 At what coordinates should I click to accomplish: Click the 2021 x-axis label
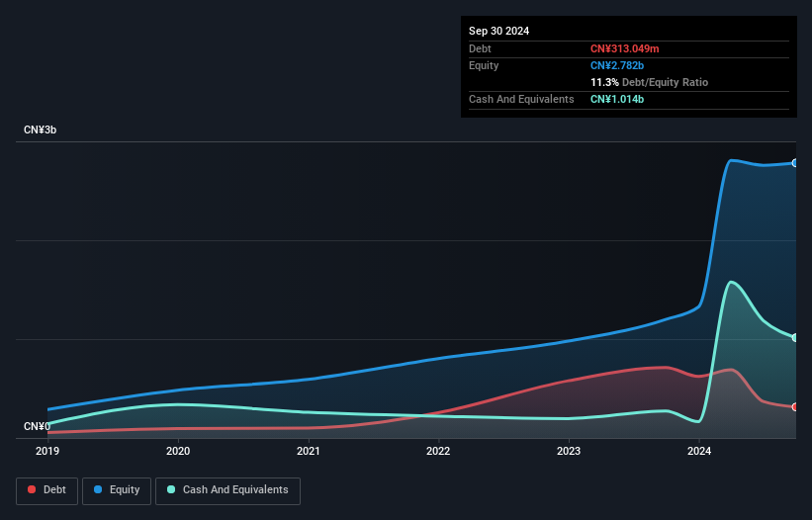309,451
